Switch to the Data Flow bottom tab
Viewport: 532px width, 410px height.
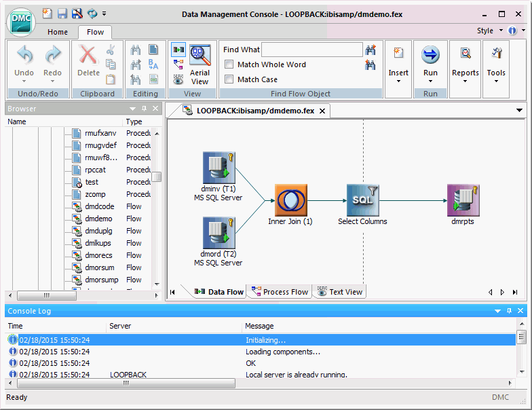click(218, 292)
